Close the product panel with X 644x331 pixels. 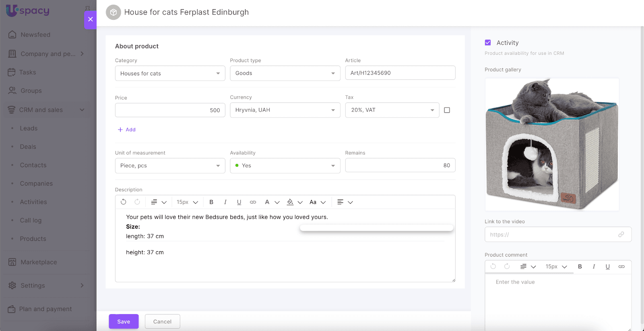point(90,19)
